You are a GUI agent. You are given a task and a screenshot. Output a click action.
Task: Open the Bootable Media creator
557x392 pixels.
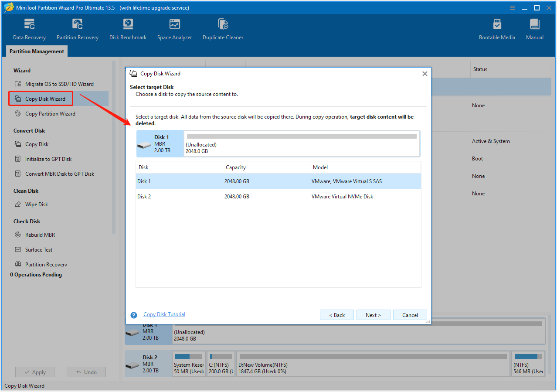tap(497, 28)
